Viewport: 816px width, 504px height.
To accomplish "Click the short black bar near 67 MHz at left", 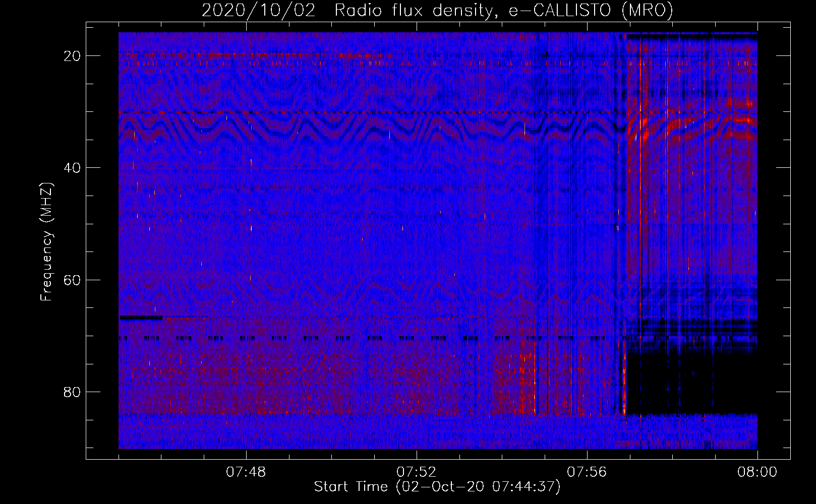I will pos(141,318).
